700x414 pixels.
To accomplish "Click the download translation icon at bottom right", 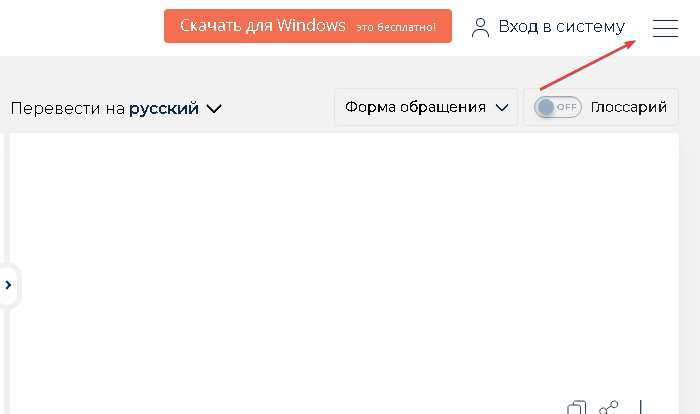I will [643, 408].
